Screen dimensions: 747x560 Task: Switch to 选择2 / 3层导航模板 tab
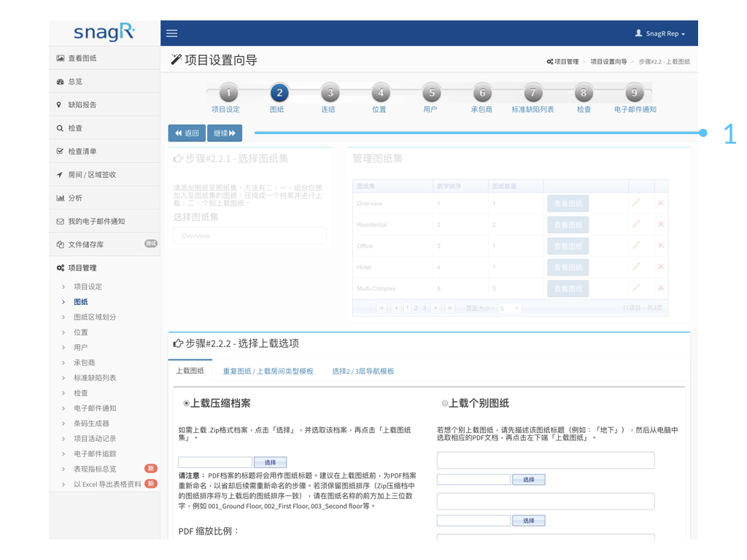point(363,371)
